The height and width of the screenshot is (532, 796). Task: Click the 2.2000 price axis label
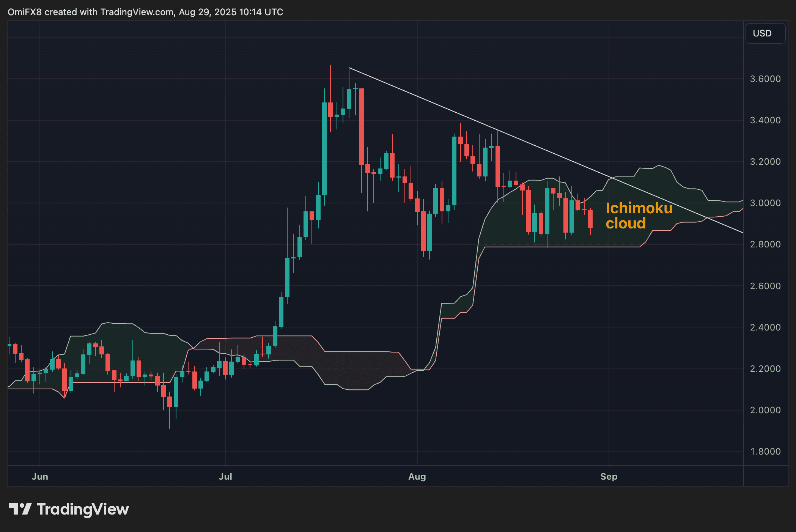pyautogui.click(x=765, y=369)
